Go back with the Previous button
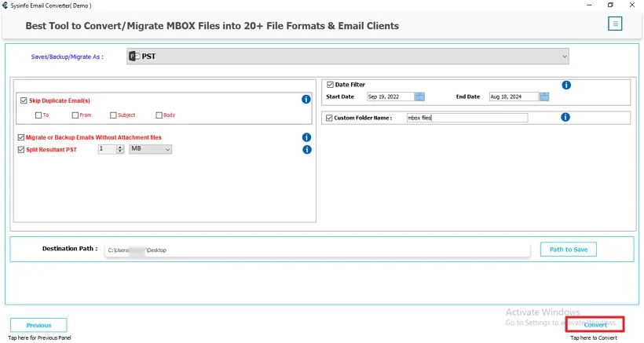 (38, 325)
